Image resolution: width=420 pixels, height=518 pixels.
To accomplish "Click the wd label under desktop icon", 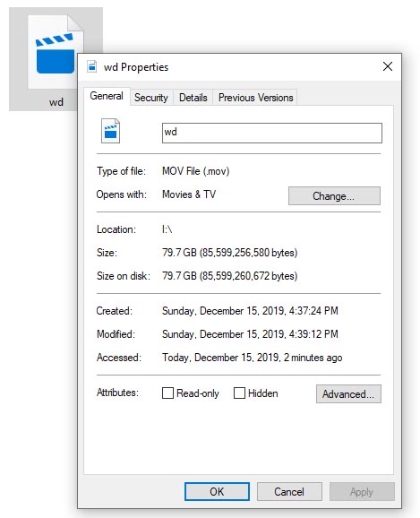I will pos(56,102).
